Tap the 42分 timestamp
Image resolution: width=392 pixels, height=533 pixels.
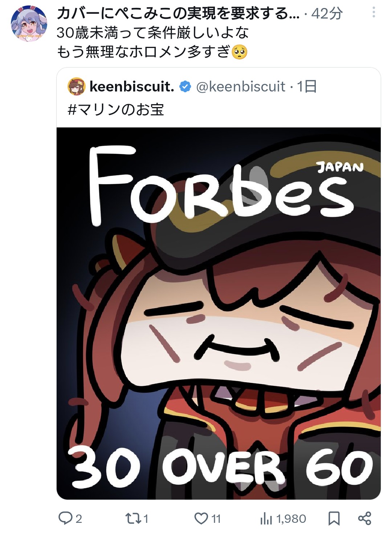coord(327,13)
